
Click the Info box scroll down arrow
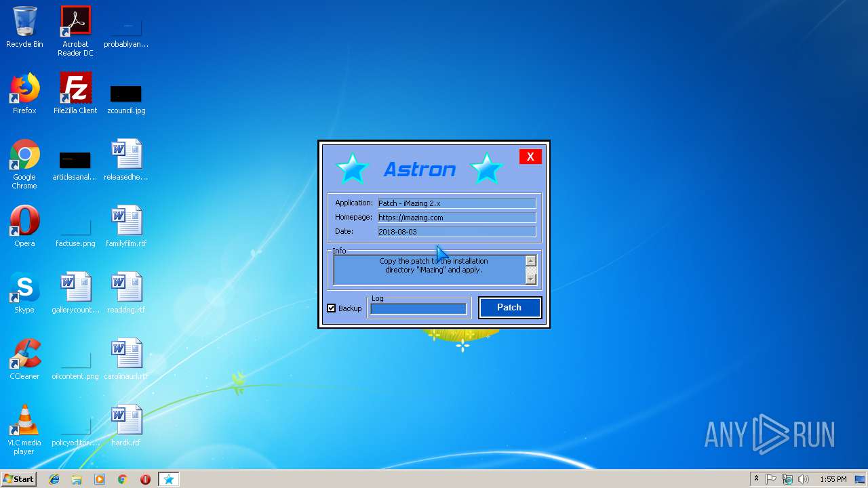pos(530,279)
